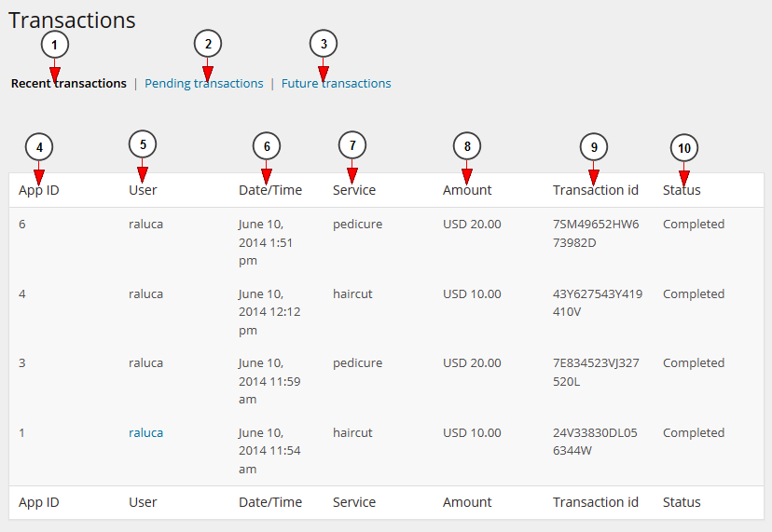This screenshot has width=772, height=532.
Task: Click callout circle 10 above Status
Action: coord(684,148)
